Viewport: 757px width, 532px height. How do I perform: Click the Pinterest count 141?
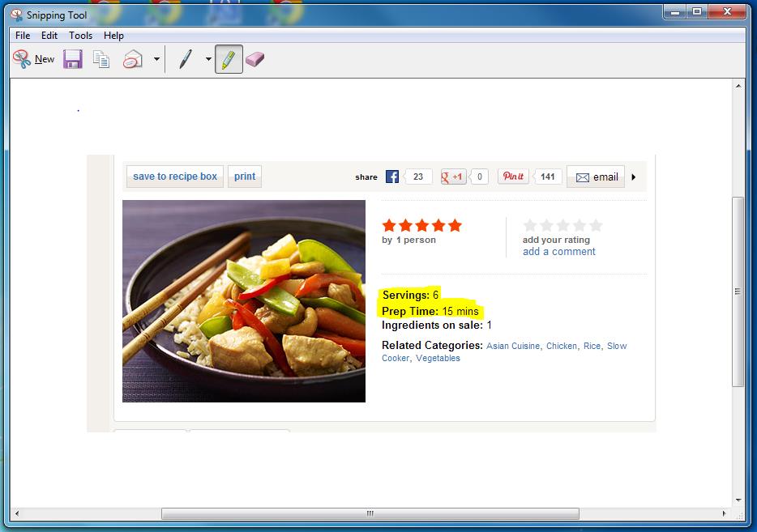[x=547, y=177]
